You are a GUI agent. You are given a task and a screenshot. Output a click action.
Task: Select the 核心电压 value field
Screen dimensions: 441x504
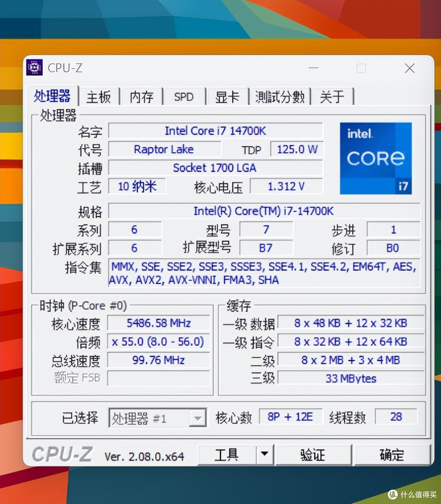tap(286, 187)
